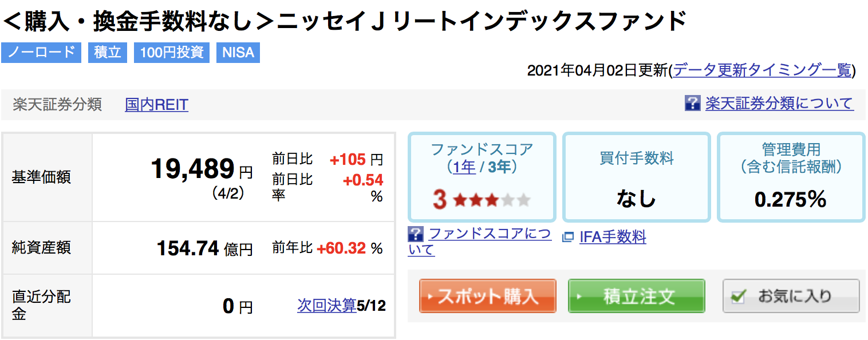The width and height of the screenshot is (868, 340).
Task: Add fund to お気に入り favorites
Action: [x=791, y=296]
